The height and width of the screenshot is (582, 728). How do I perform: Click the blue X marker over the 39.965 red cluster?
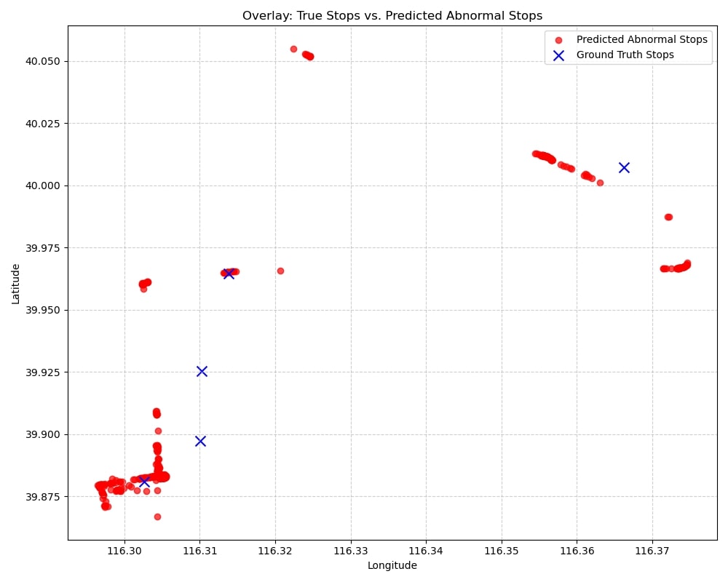(228, 274)
